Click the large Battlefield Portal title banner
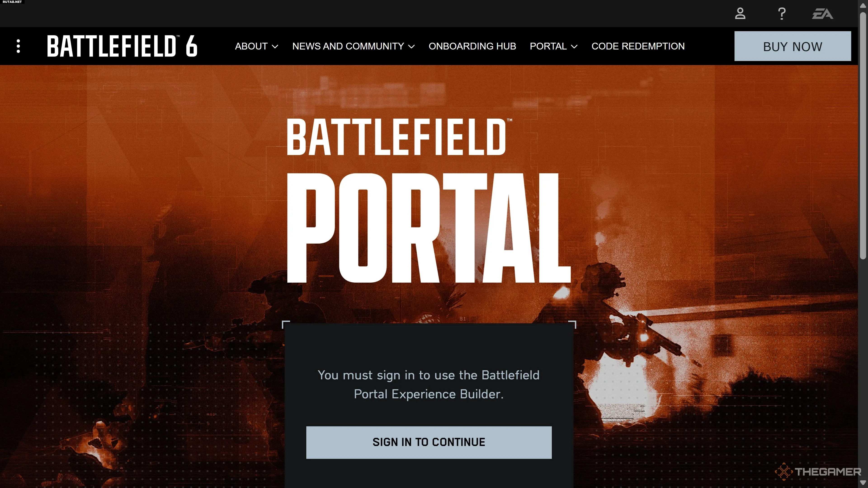The height and width of the screenshot is (488, 868). (429, 200)
